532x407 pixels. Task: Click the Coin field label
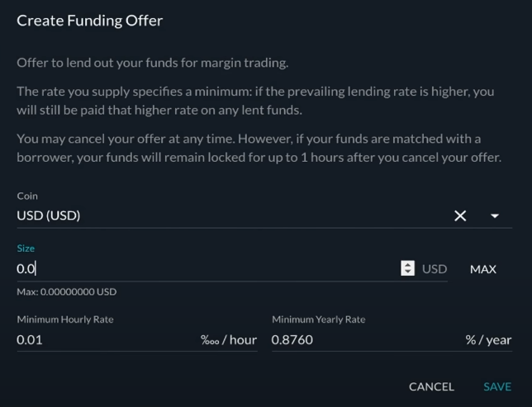(27, 196)
